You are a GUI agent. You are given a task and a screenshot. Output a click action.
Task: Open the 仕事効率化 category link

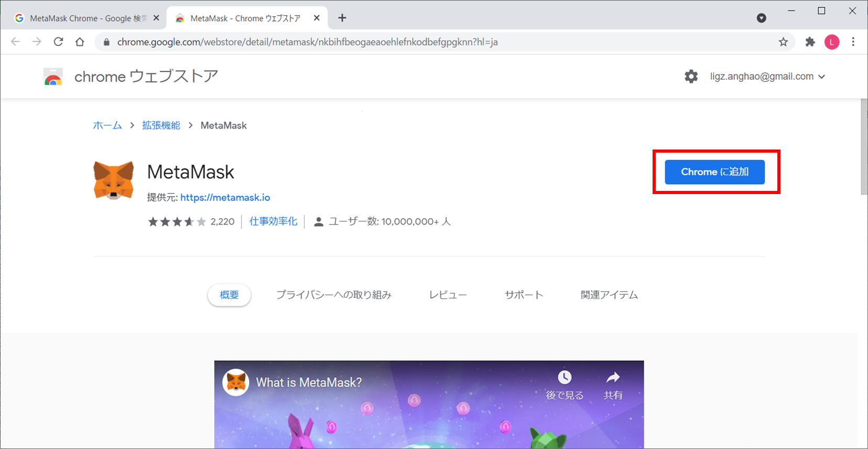[273, 221]
